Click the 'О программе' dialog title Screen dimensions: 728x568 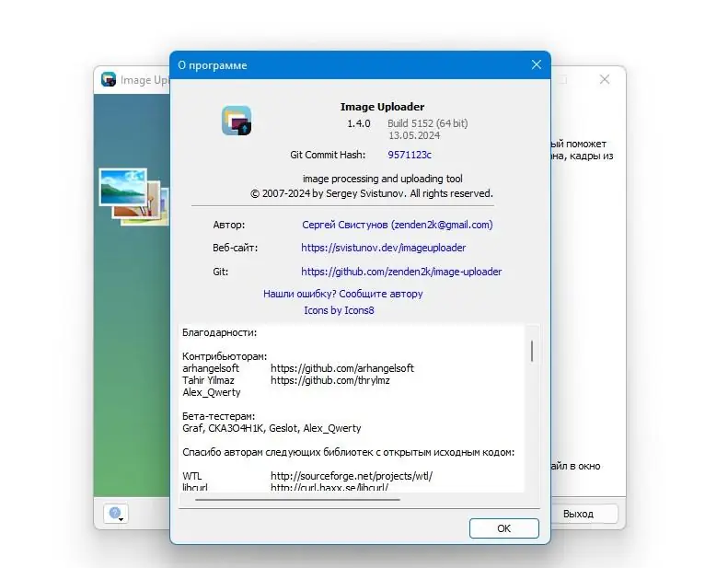213,65
